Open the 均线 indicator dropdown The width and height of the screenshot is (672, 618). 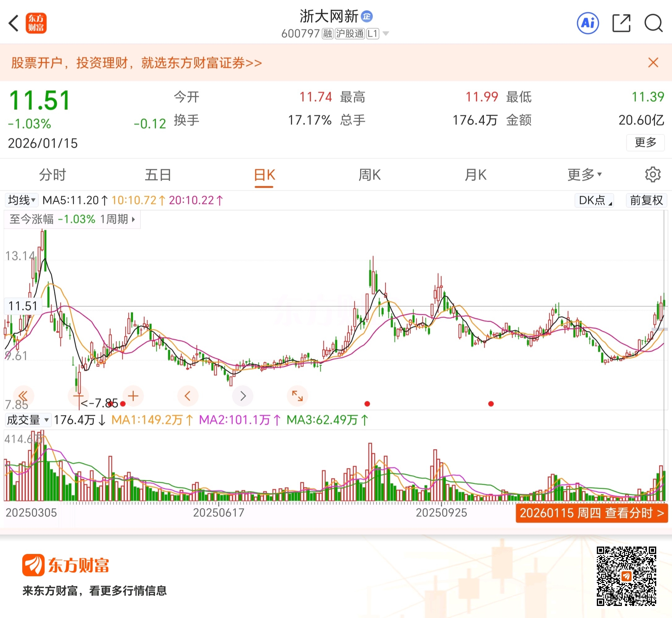click(x=21, y=200)
